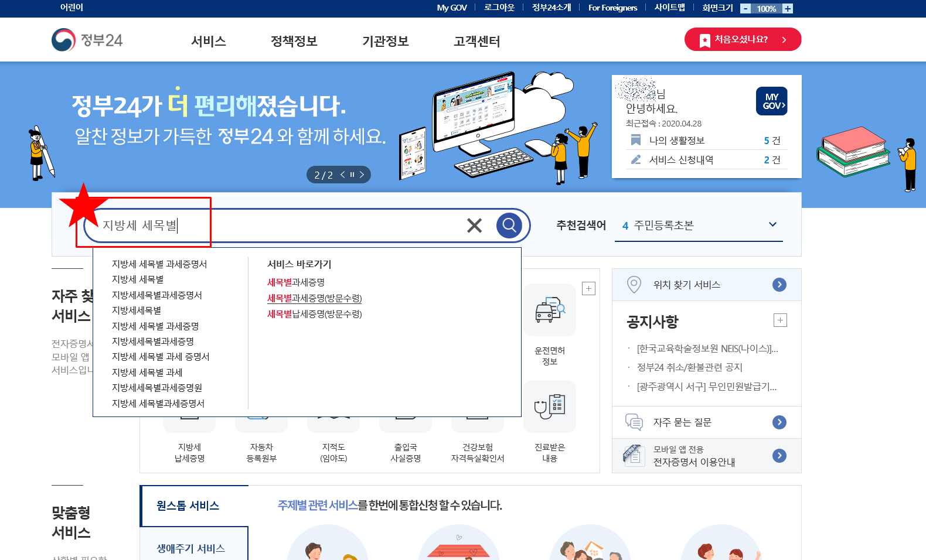Open the 세목별과세증명 service shortcut
Image resolution: width=926 pixels, height=560 pixels.
click(296, 282)
